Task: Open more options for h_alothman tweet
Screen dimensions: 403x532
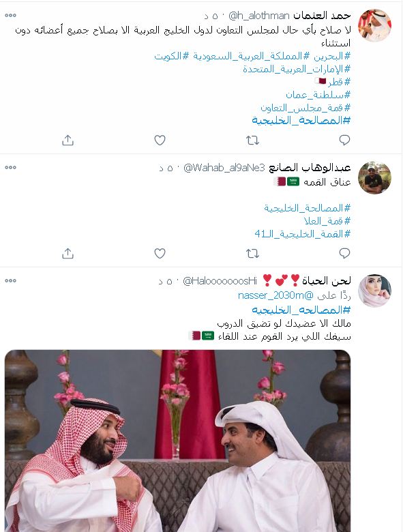Action: [10, 15]
